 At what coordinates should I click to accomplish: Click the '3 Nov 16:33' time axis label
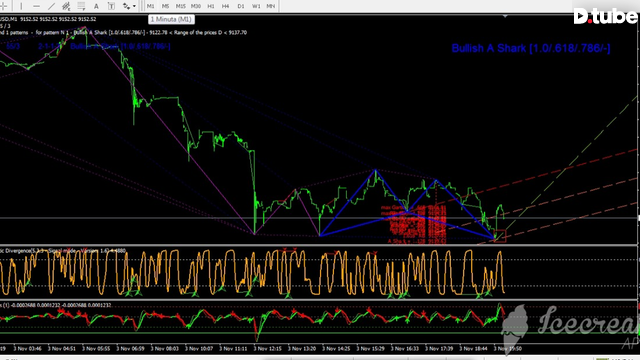[x=404, y=349]
